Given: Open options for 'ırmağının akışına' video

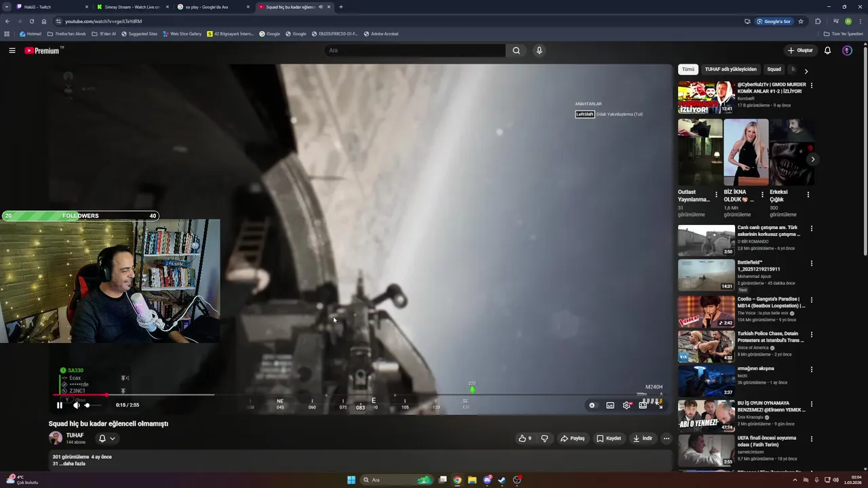Looking at the screenshot, I should (811, 370).
